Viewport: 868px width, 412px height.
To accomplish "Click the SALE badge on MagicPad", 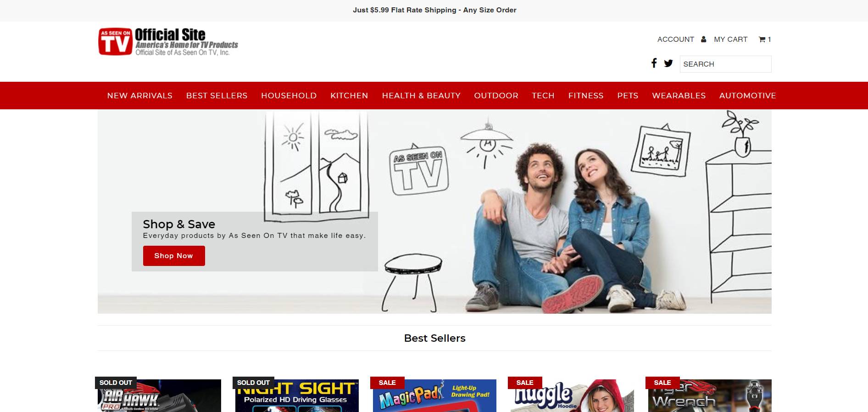I will coord(387,383).
